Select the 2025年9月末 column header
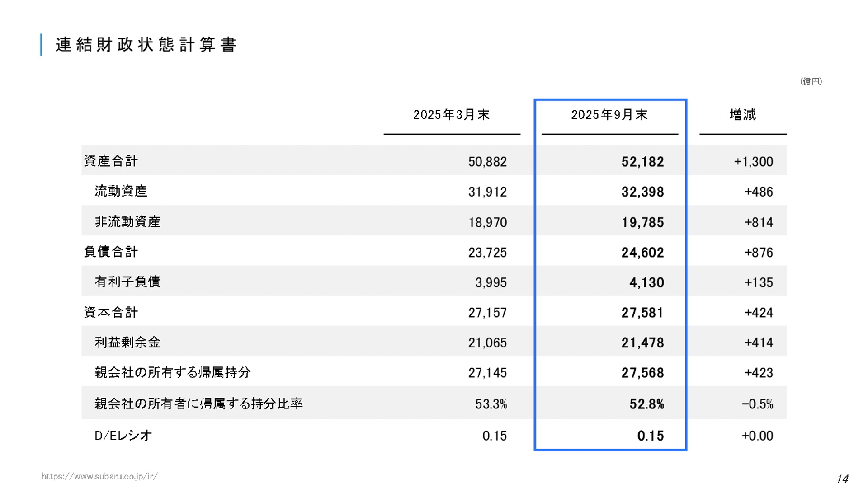This screenshot has height=488, width=868. (x=610, y=116)
